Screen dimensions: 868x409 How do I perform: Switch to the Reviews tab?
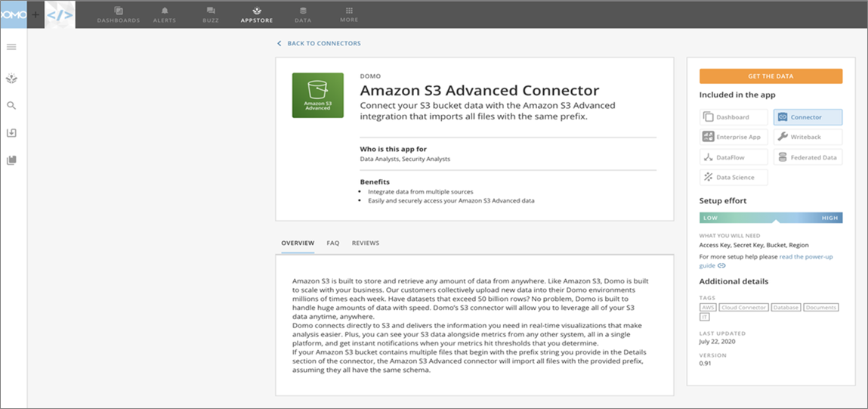366,243
